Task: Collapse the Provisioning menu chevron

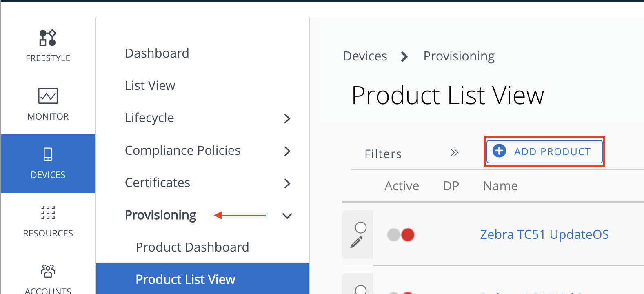Action: click(x=287, y=216)
